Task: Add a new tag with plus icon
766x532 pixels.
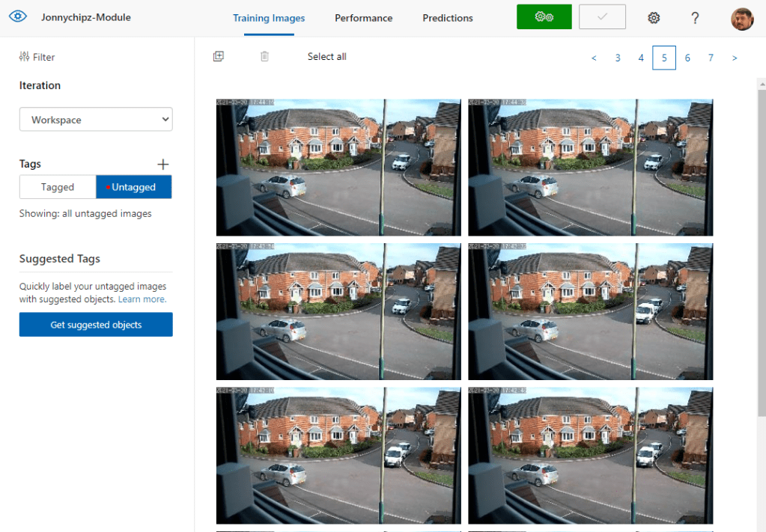Action: [163, 164]
